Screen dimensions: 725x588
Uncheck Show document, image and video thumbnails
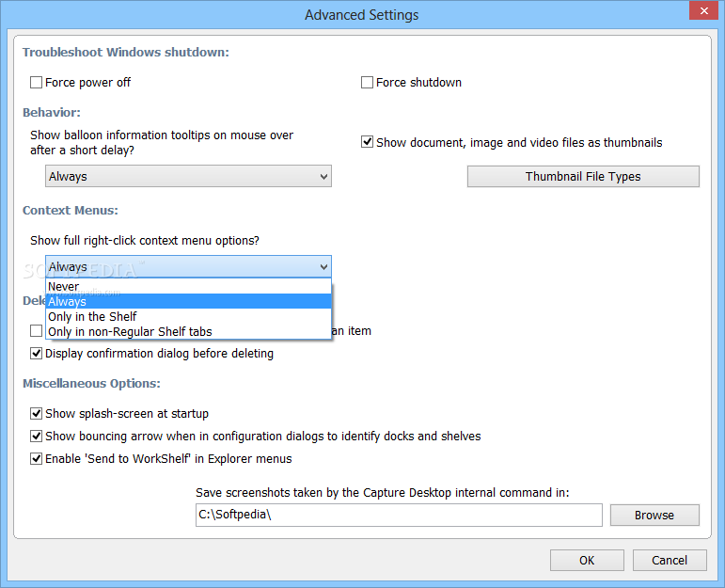coord(367,142)
